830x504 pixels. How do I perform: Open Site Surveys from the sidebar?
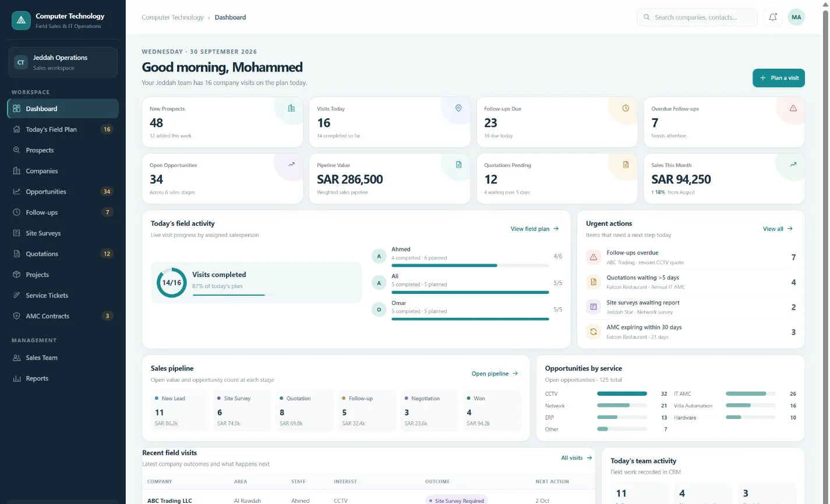coord(63,233)
